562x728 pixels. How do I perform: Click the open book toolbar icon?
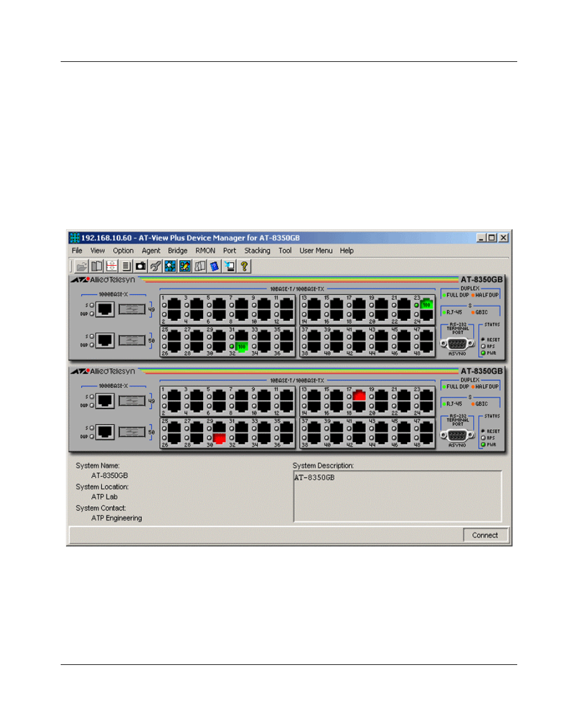[x=97, y=266]
